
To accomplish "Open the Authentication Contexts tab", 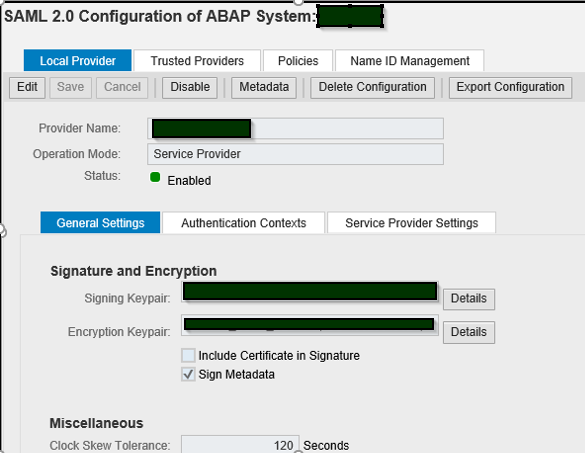I will [244, 223].
